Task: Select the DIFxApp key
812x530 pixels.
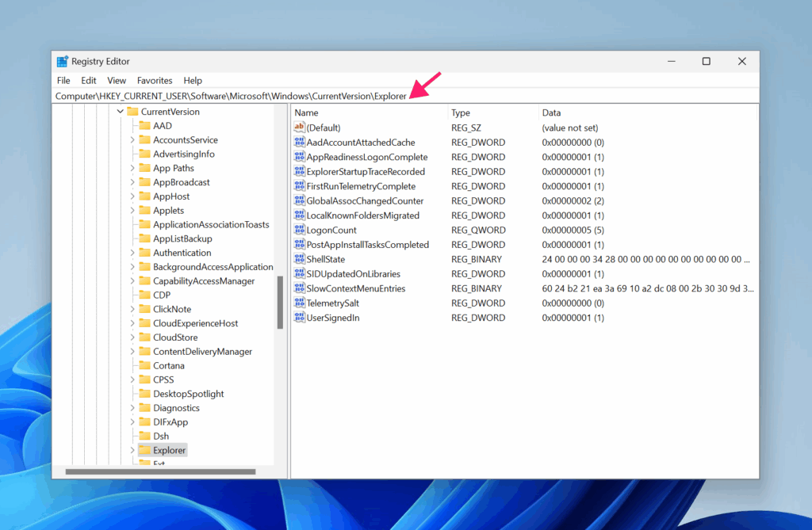Action: coord(170,421)
